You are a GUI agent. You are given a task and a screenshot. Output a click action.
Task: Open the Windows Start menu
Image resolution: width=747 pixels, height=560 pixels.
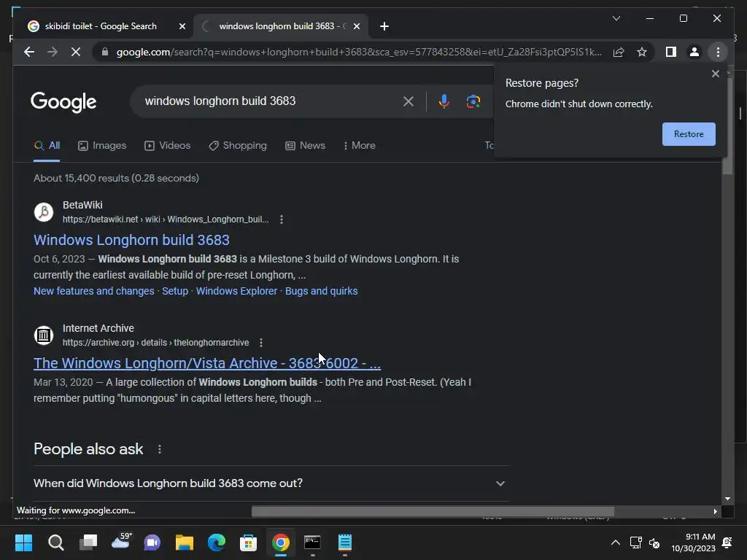(24, 542)
